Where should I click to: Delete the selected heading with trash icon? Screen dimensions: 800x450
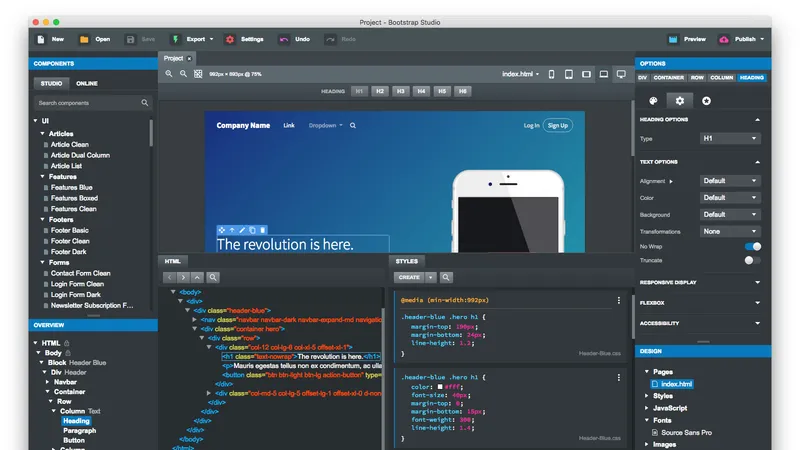tap(263, 230)
